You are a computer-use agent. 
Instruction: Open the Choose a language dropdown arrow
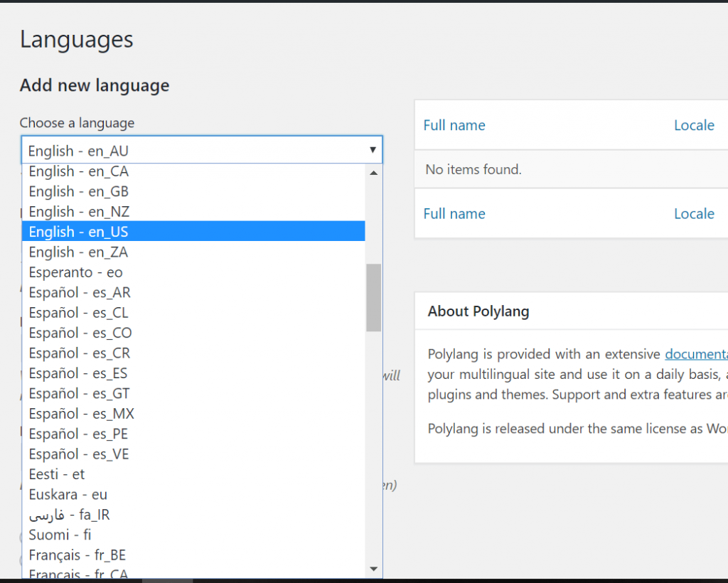[373, 150]
